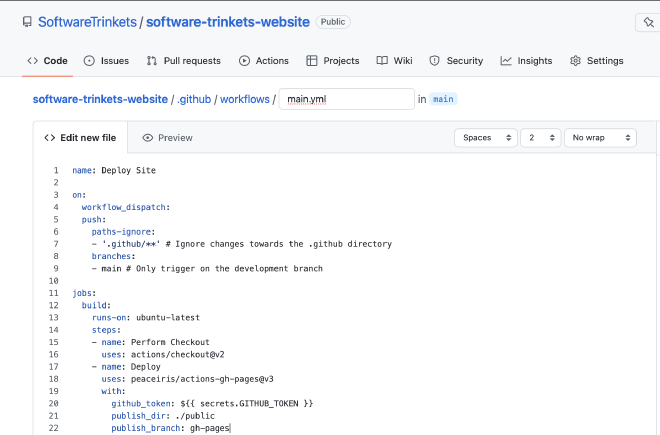Open the Issues tab
Viewport: 660px width, 435px height.
[x=105, y=61]
